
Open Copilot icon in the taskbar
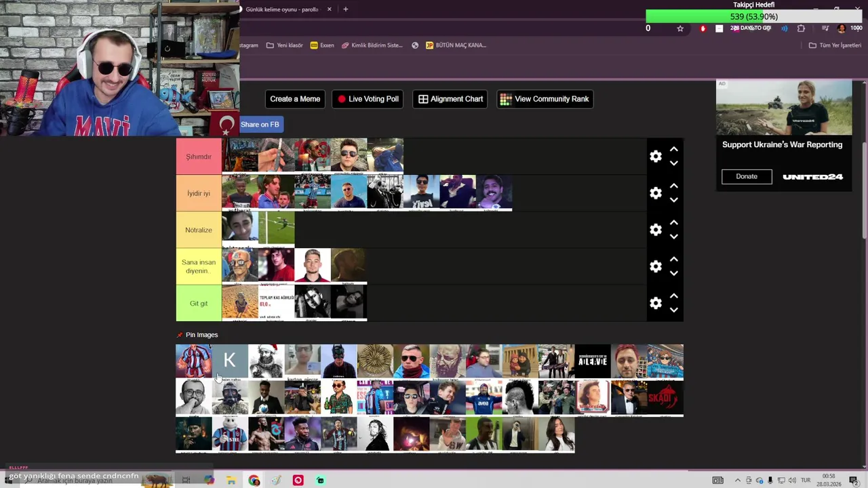(208, 481)
